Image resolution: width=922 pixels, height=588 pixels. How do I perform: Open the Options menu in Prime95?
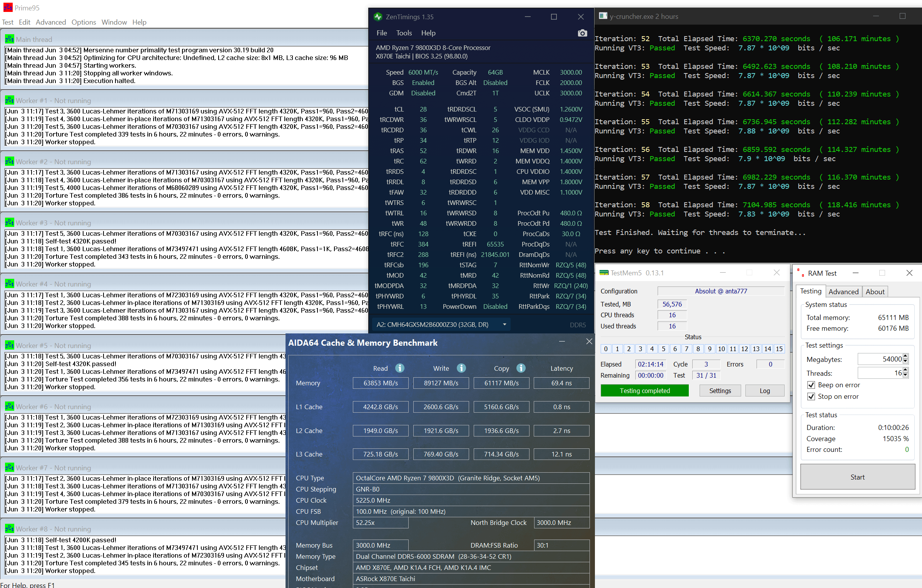point(84,22)
